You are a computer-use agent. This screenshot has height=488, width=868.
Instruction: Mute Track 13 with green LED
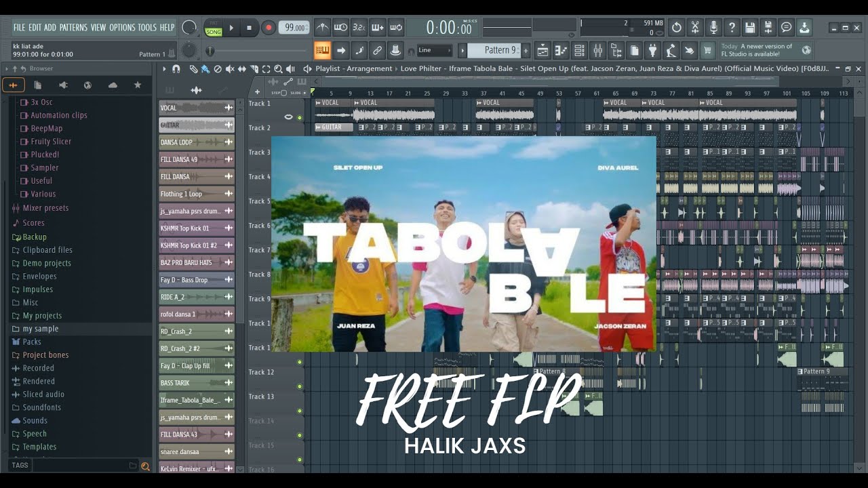(300, 410)
